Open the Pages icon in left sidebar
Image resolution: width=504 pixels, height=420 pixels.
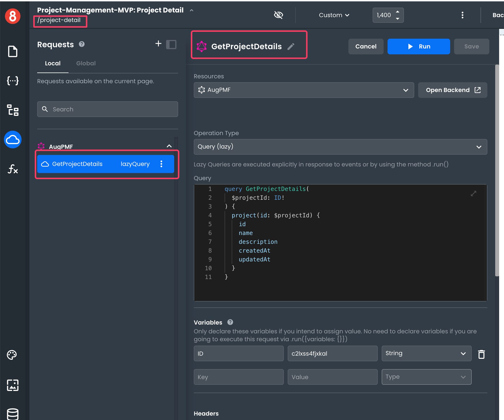[12, 51]
